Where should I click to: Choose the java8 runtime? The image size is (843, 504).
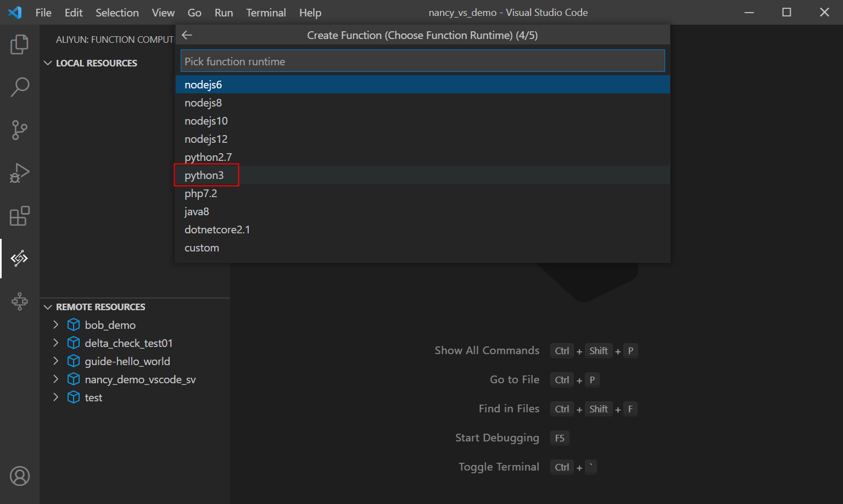tap(422, 211)
